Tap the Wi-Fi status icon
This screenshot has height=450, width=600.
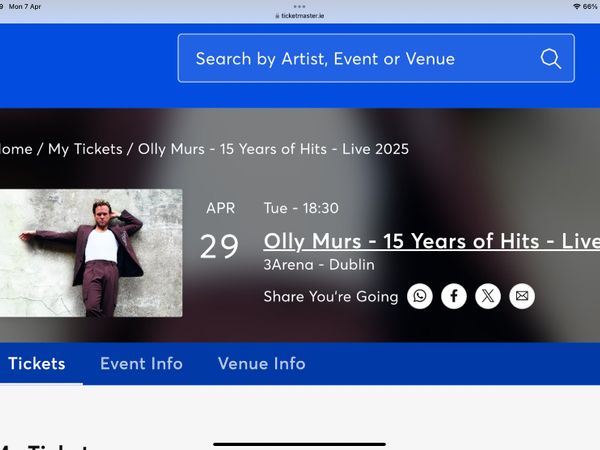point(576,6)
